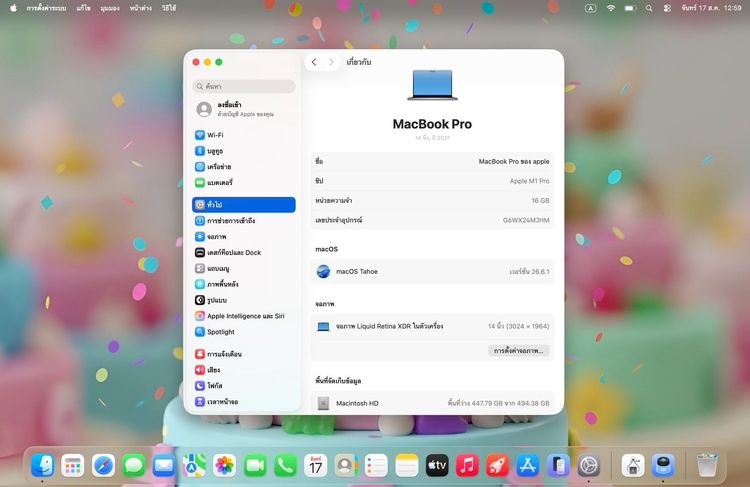Open the System Settings (การตั้งค่าระบบ) menu
750x487 pixels.
click(46, 8)
